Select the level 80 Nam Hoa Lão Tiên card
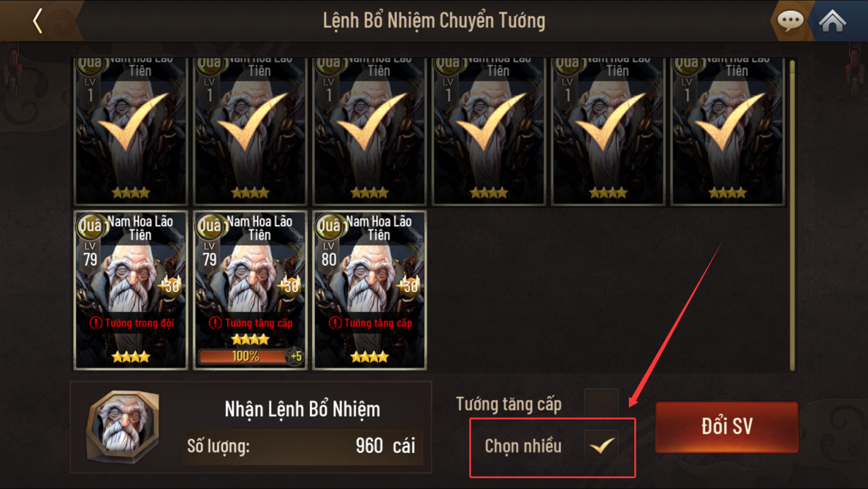 (369, 290)
